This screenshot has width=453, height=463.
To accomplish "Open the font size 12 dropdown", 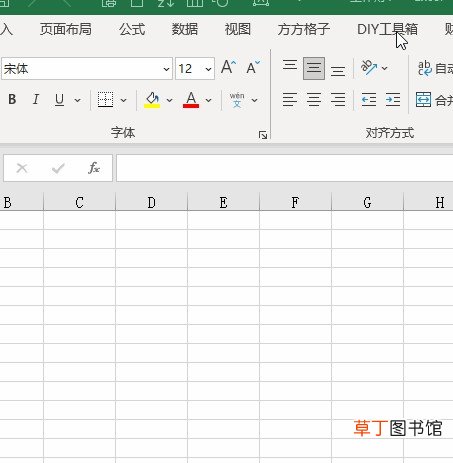I will [x=208, y=69].
